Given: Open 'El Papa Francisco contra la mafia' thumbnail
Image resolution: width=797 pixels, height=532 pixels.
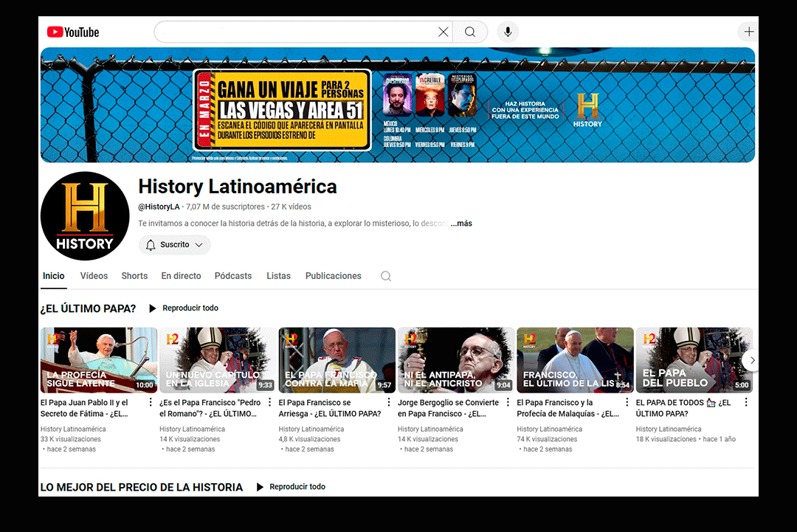Looking at the screenshot, I should click(x=337, y=360).
